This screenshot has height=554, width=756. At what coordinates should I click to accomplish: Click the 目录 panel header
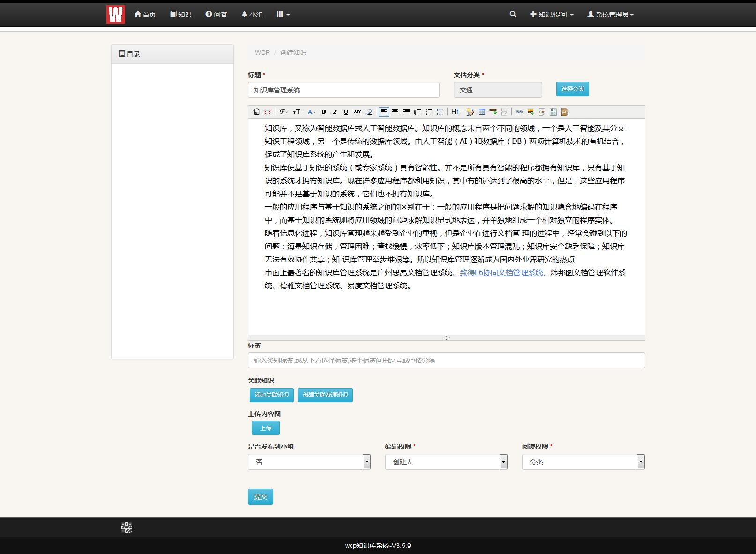(172, 54)
